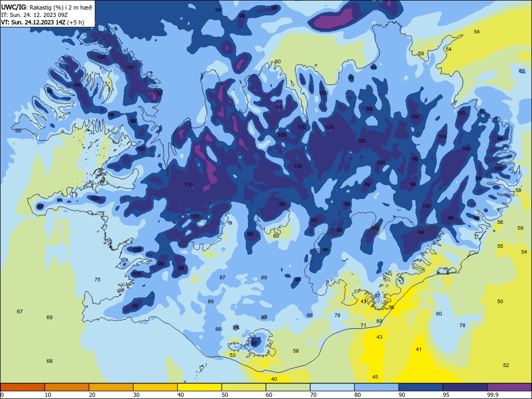The height and width of the screenshot is (399, 532).
Task: Click the '90' legend scale label
Action: [x=402, y=395]
